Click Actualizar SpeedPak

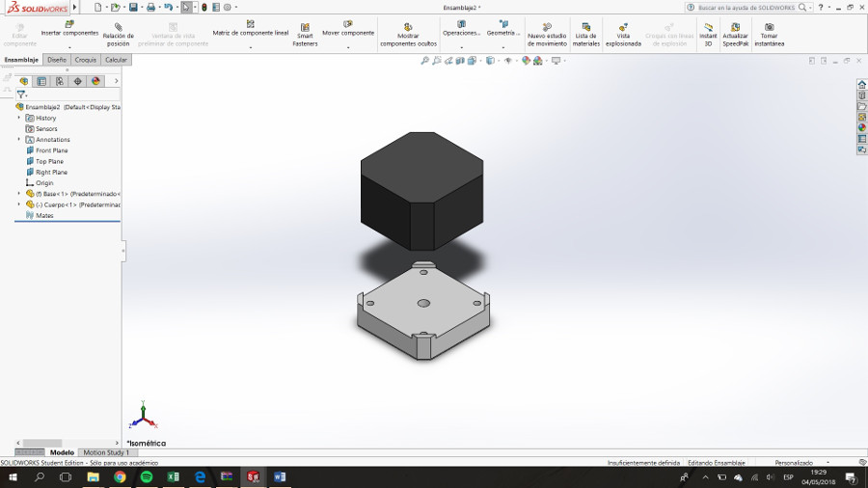[x=735, y=35]
